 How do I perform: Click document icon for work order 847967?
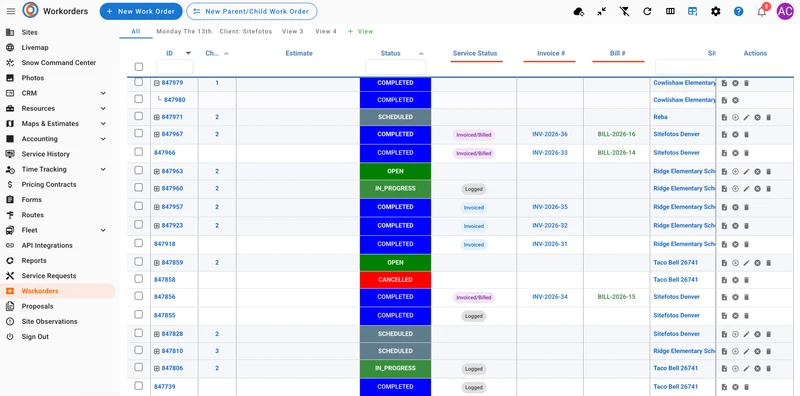pyautogui.click(x=724, y=135)
